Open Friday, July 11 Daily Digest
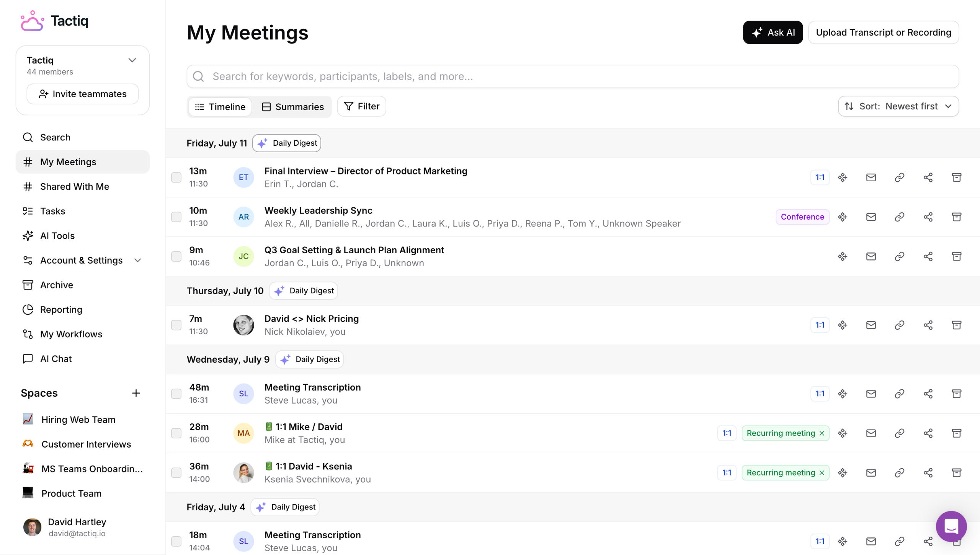Viewport: 980px width, 555px height. 287,143
